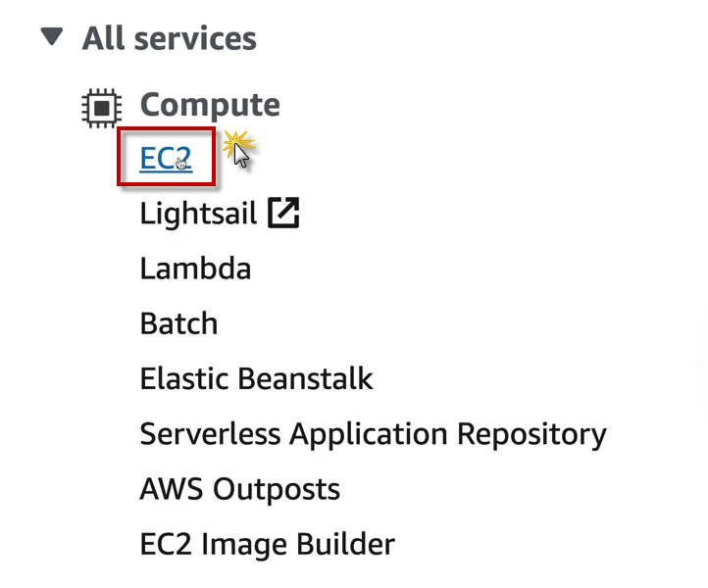Viewport: 708px width, 588px height.
Task: Open the Lightsail service
Action: (x=198, y=213)
